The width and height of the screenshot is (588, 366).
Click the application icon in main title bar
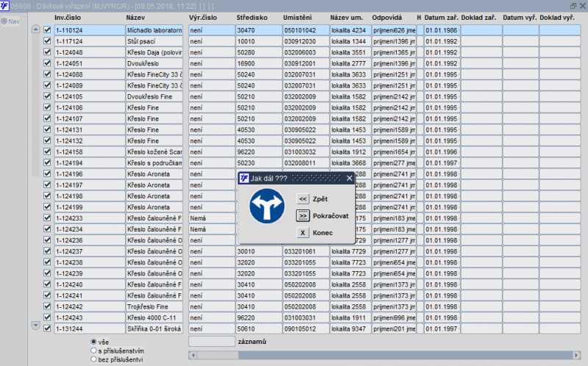pos(4,6)
